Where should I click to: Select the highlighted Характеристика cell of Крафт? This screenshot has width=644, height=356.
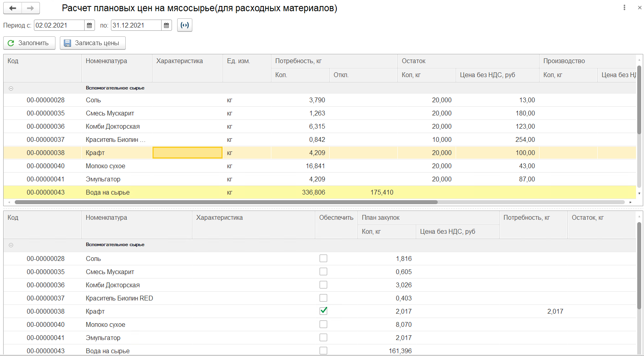188,153
